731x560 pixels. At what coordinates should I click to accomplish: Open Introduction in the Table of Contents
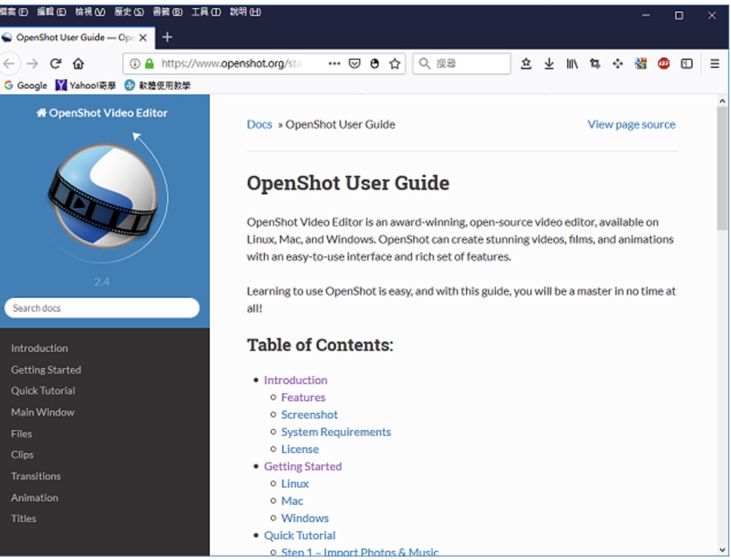pos(295,380)
